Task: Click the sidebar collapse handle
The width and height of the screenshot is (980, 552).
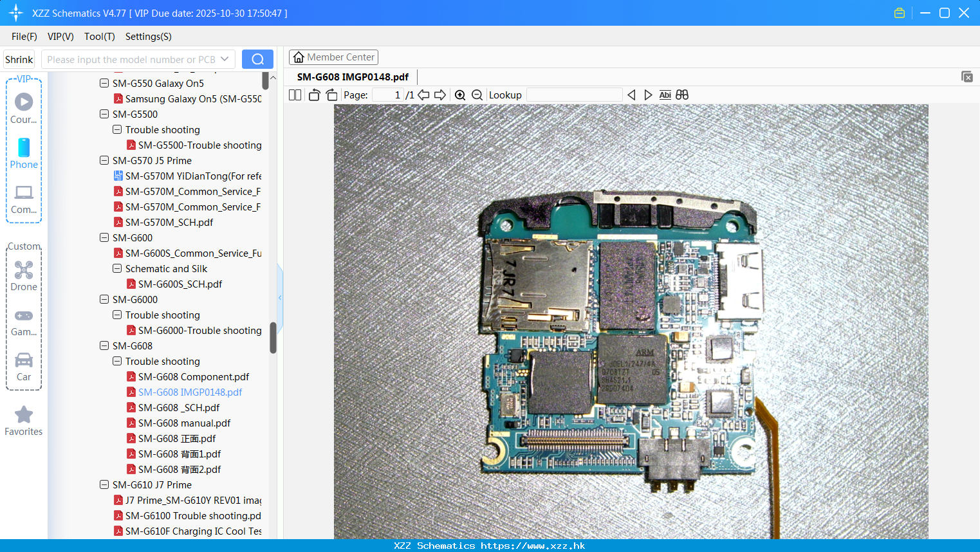Action: 280,297
